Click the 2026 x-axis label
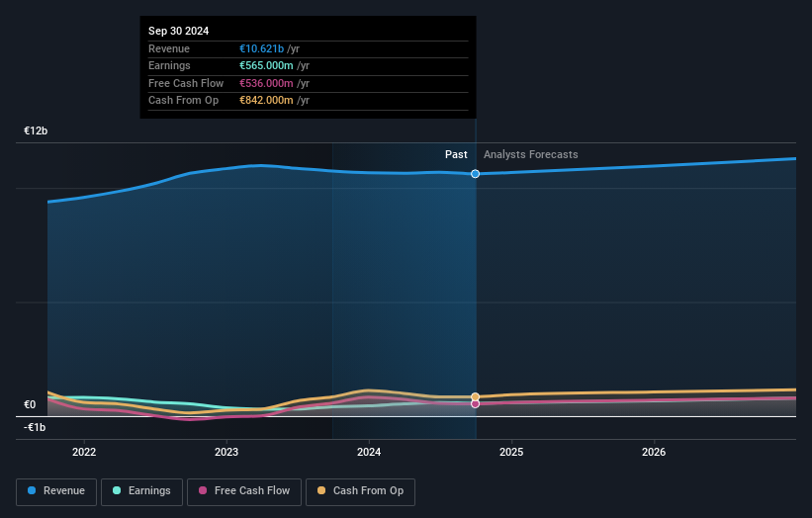 coord(654,452)
